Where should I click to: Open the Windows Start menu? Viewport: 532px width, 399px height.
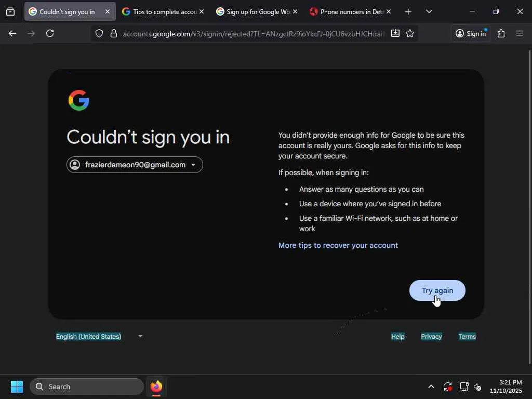[17, 387]
